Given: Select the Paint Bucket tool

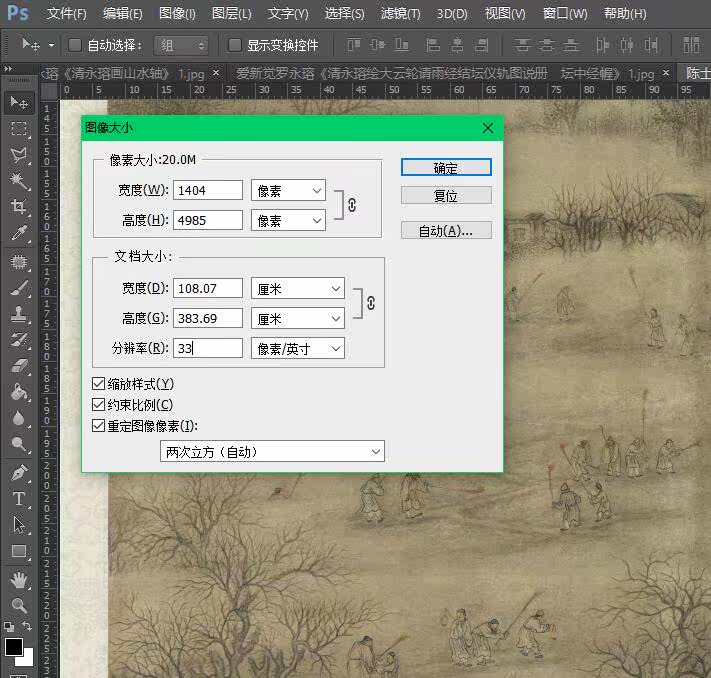Looking at the screenshot, I should point(19,392).
